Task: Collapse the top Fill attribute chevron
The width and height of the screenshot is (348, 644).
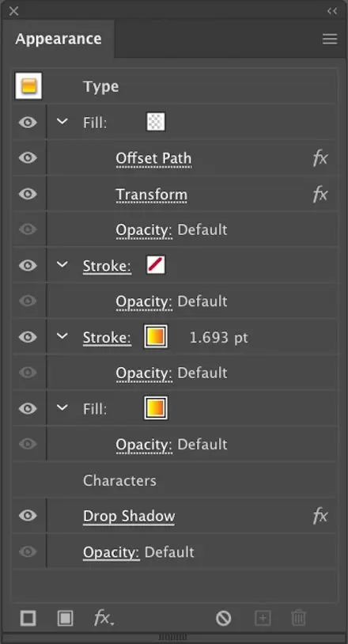Action: [62, 122]
